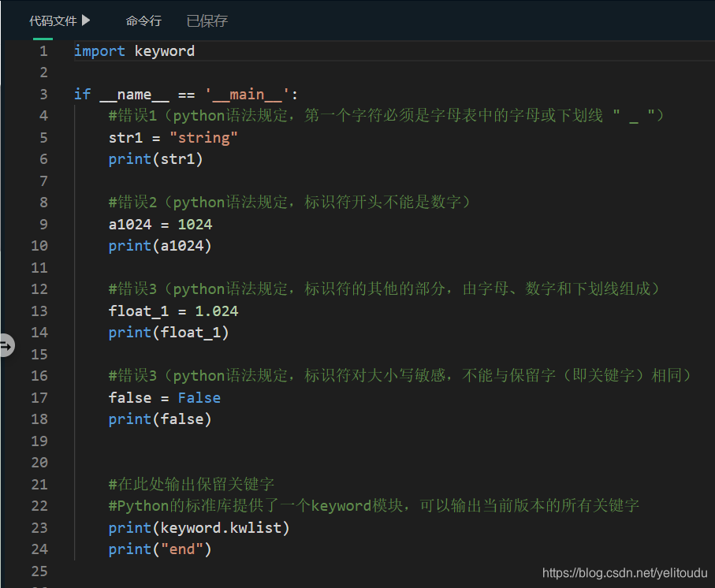Click the side panel toggle arrow icon
This screenshot has height=588, width=715.
(6, 346)
